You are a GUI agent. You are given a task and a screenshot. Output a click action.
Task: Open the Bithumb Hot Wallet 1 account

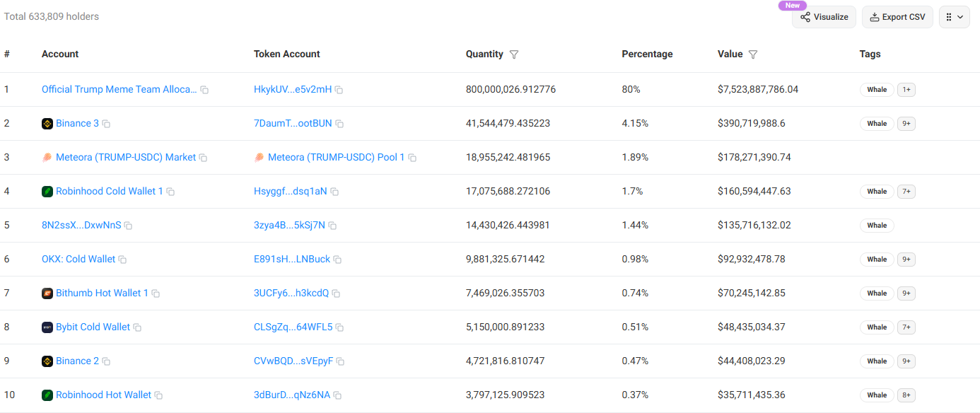pyautogui.click(x=102, y=293)
